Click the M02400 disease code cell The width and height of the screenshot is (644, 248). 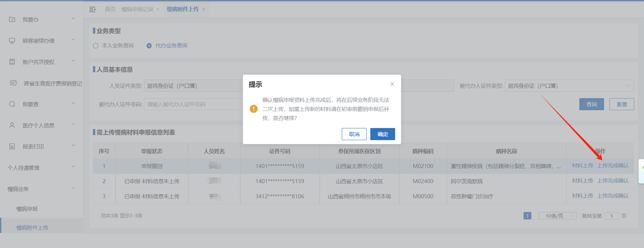pos(423,181)
